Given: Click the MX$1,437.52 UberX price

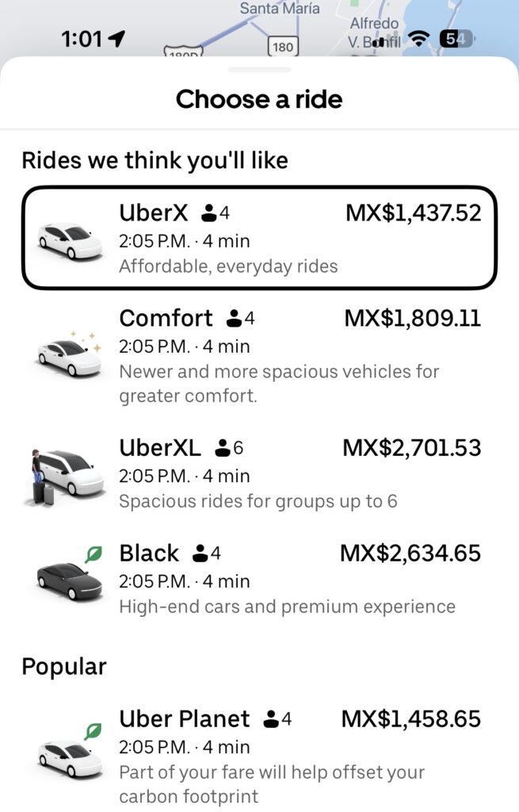Looking at the screenshot, I should pyautogui.click(x=413, y=212).
